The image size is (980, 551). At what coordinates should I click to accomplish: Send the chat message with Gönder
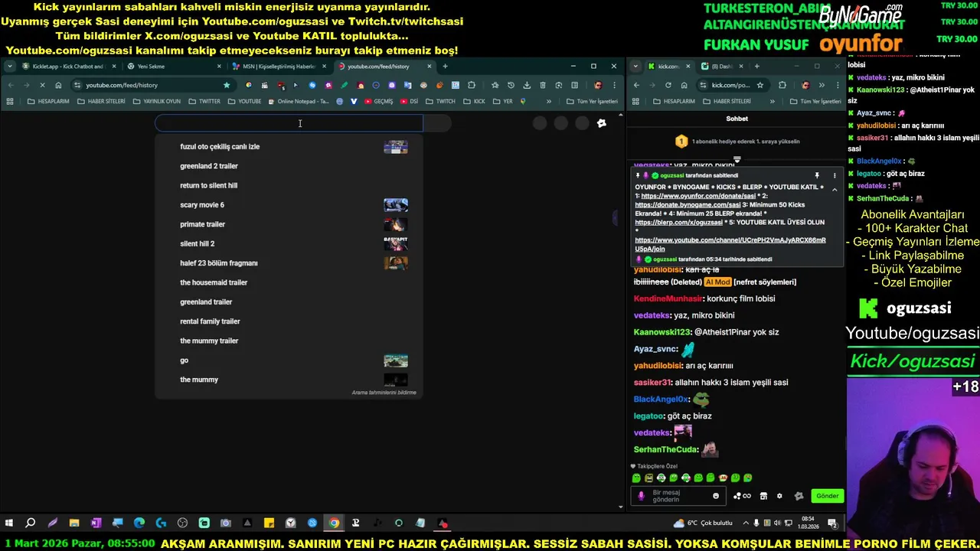(827, 496)
